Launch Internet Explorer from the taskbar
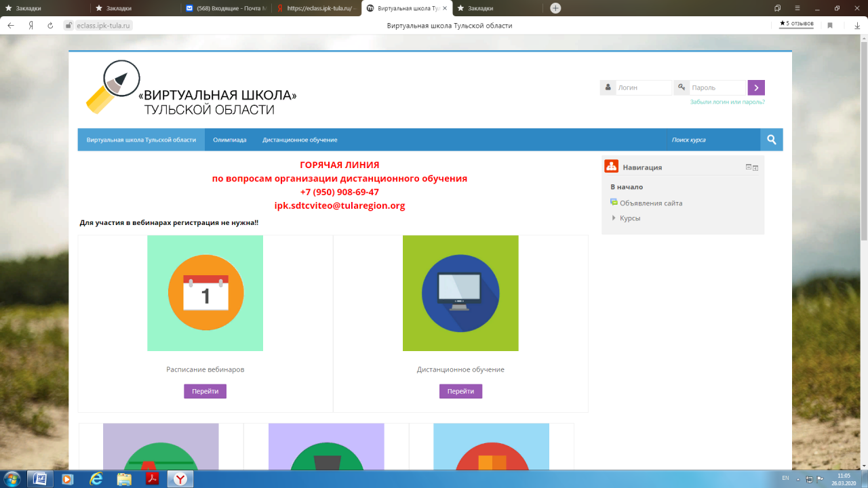Image resolution: width=868 pixels, height=488 pixels. pyautogui.click(x=96, y=479)
